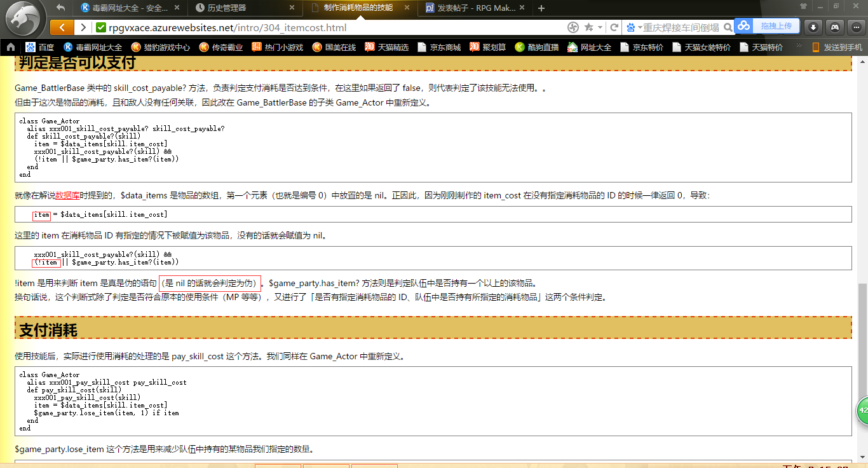Open the 热门小游戏 bookmark
This screenshot has width=868, height=468.
[277, 47]
